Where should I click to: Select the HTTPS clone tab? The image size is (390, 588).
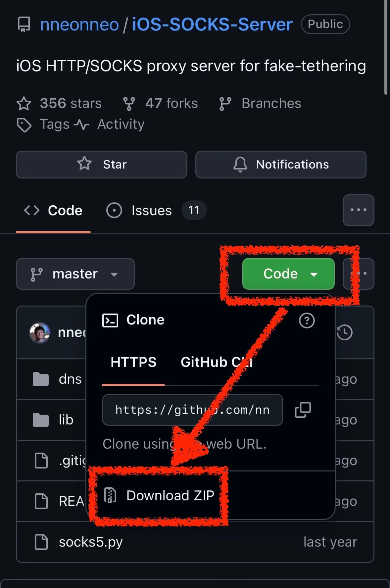(x=133, y=362)
